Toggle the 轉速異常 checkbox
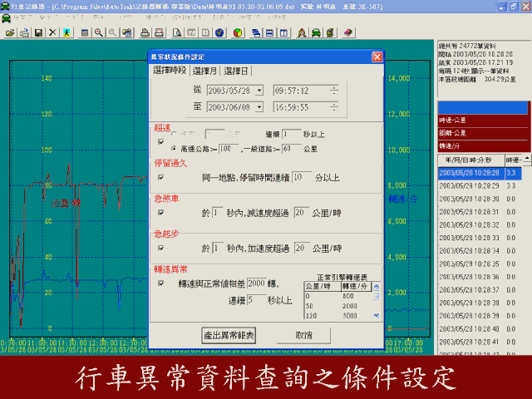This screenshot has width=532, height=399. tap(161, 283)
